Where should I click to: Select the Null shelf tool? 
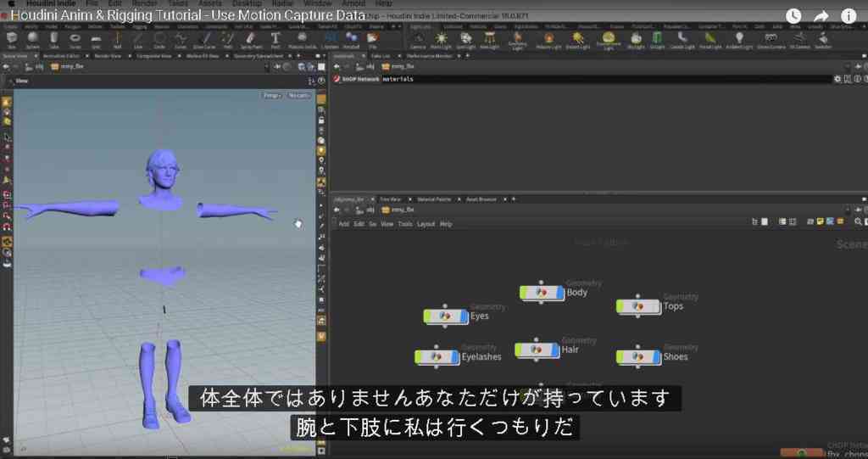(x=117, y=39)
